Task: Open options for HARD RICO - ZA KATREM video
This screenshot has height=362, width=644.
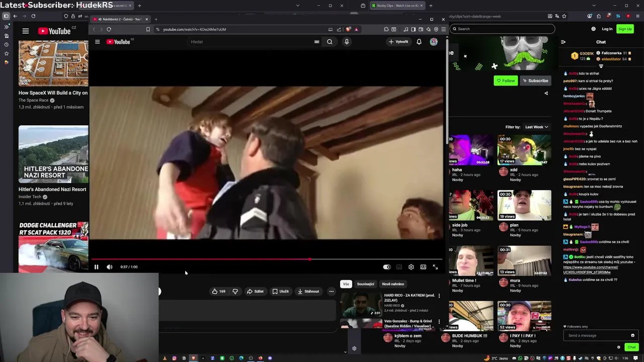Action: coord(439,296)
